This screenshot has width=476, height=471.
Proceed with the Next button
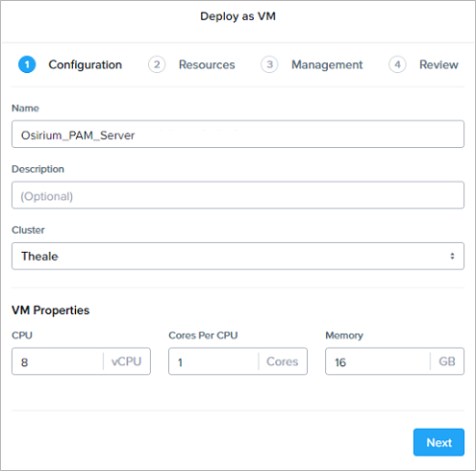[438, 442]
